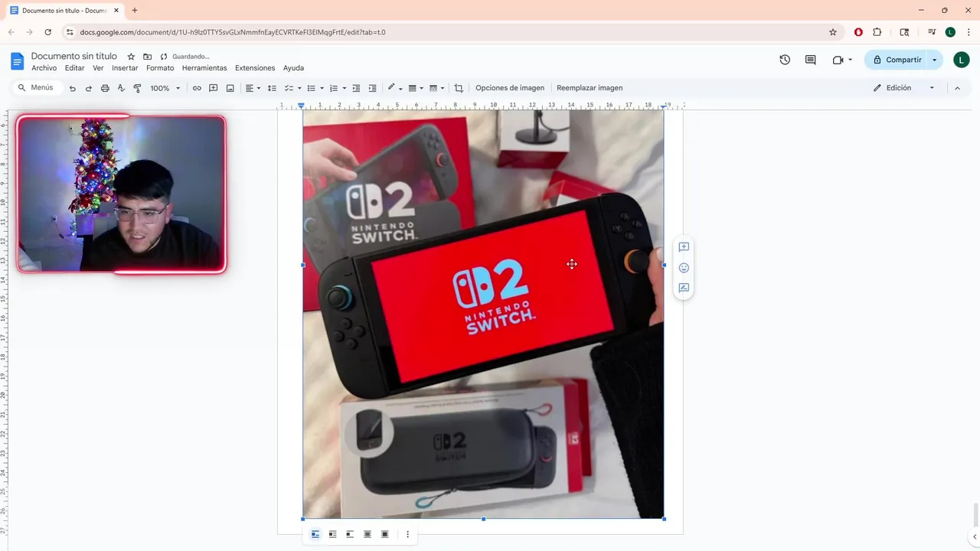Open a new browser tab
Screen dimensions: 980x551
135,11
